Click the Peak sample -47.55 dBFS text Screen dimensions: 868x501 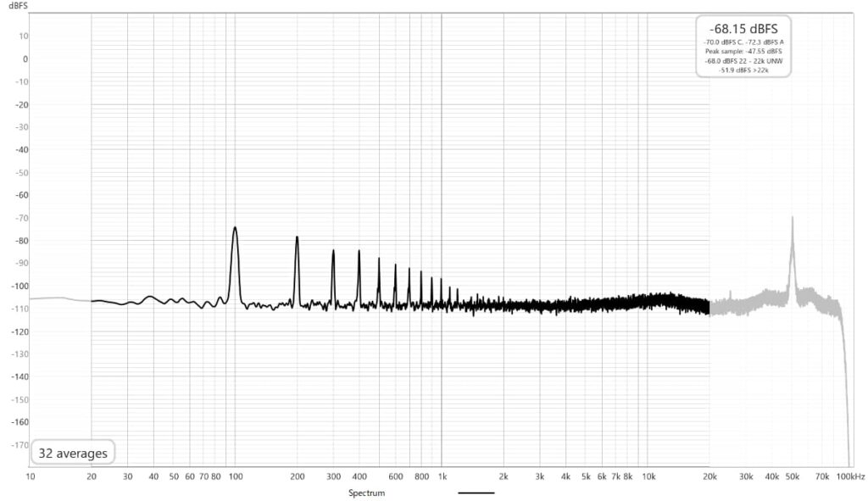tap(743, 51)
